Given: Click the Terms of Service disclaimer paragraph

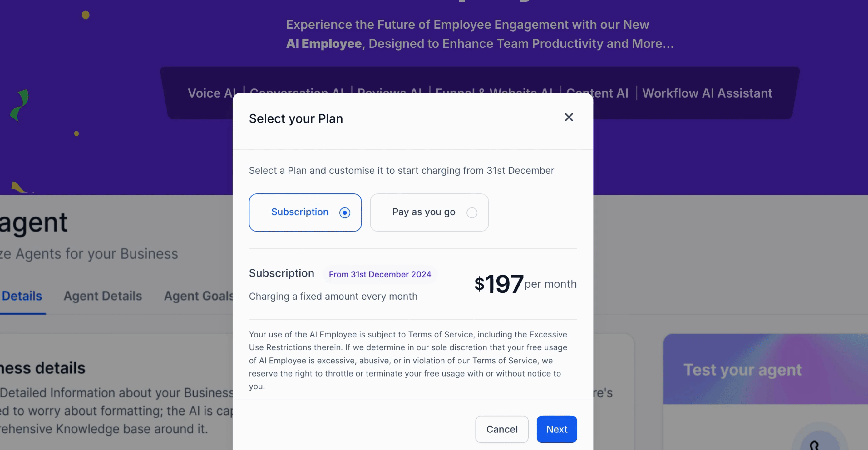Looking at the screenshot, I should (x=408, y=360).
